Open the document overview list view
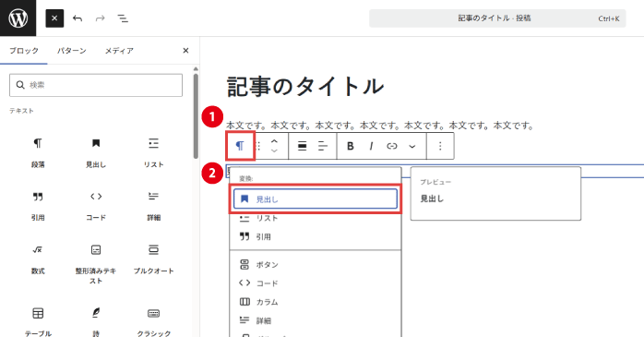The height and width of the screenshot is (337, 644). click(123, 18)
